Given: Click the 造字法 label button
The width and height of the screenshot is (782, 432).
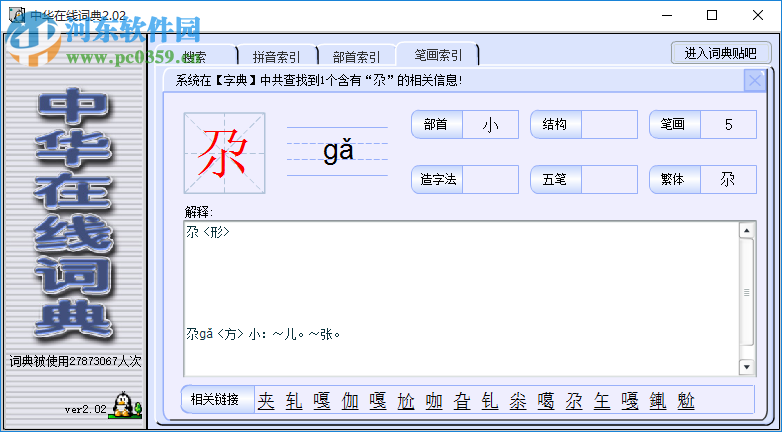Looking at the screenshot, I should pyautogui.click(x=437, y=179).
